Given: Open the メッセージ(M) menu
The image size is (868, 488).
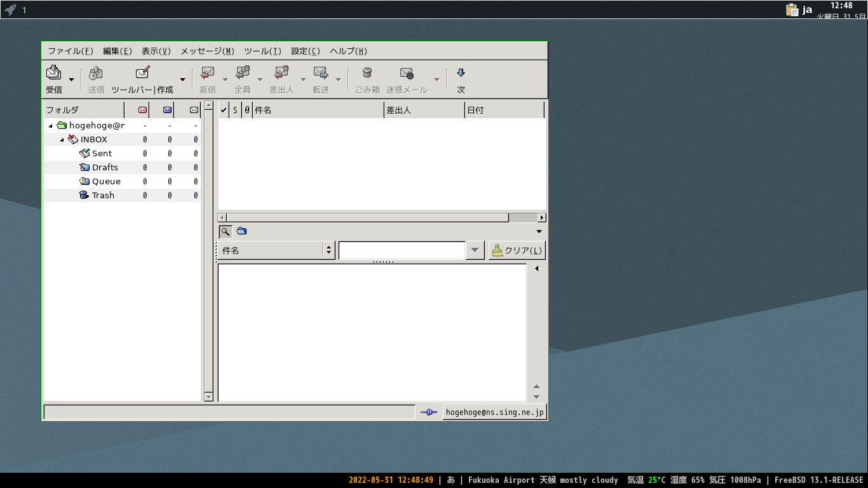Looking at the screenshot, I should 207,51.
